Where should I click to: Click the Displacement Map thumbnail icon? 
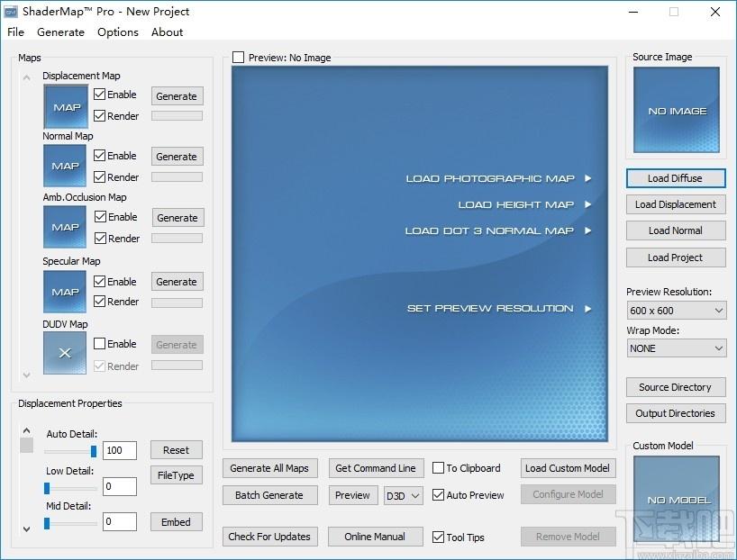[66, 106]
